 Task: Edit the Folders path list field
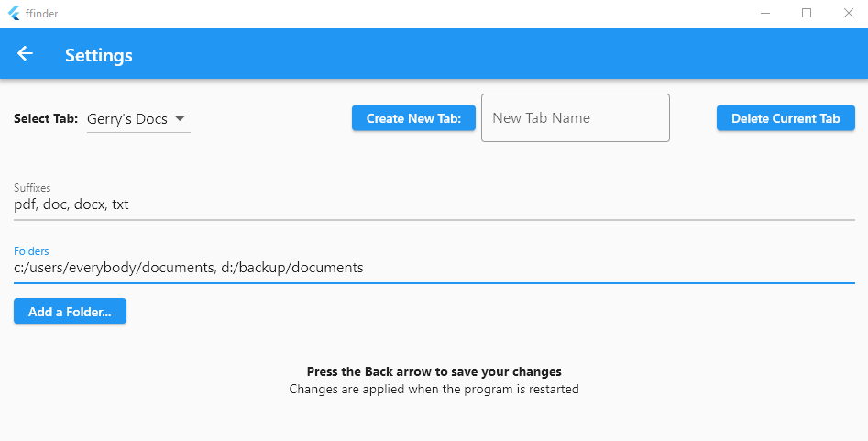[434, 268]
